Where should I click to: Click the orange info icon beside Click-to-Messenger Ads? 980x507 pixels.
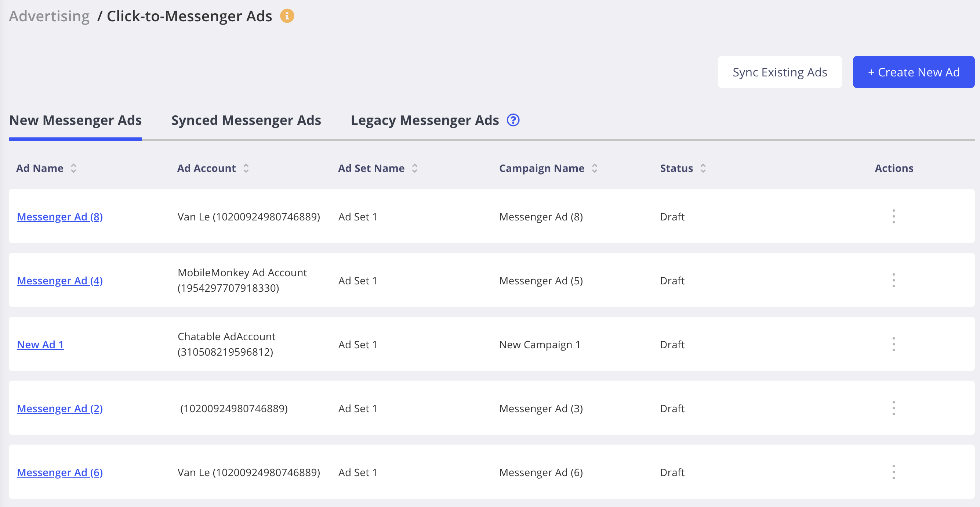click(287, 16)
